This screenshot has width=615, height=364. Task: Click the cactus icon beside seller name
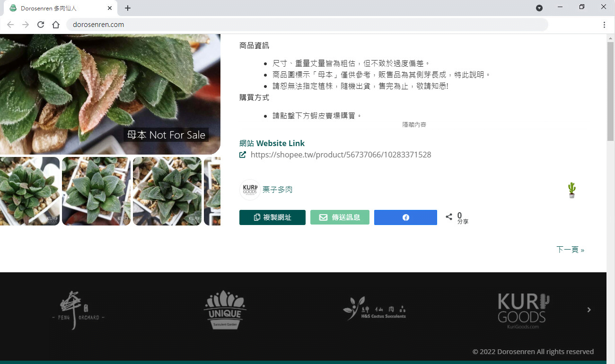pos(571,190)
